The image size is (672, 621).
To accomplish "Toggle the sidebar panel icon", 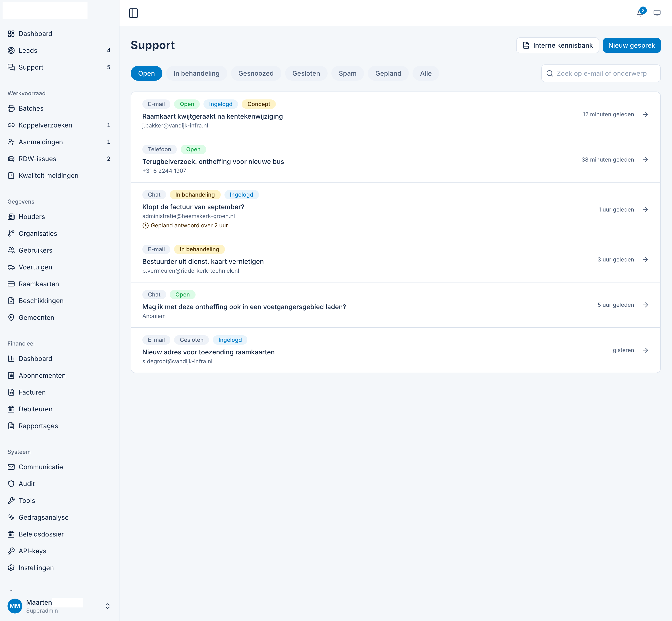I will 133,13.
